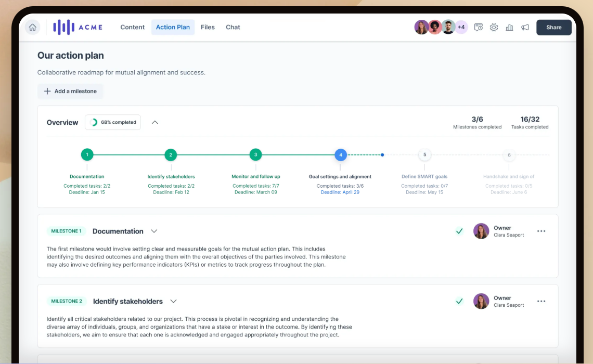Image resolution: width=593 pixels, height=364 pixels.
Task: Select timeline step 3 Monitor and follow up
Action: tap(255, 154)
